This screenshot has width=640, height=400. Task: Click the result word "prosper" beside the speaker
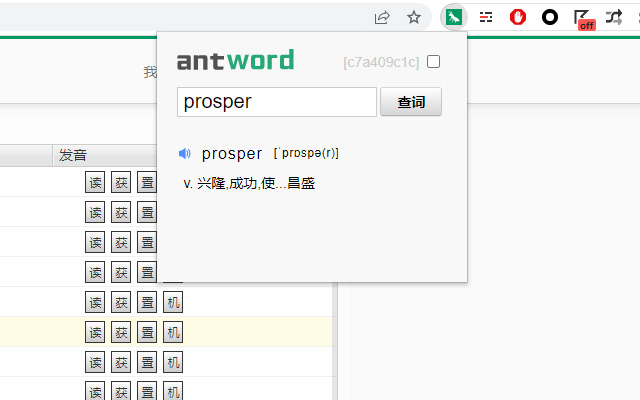(232, 154)
